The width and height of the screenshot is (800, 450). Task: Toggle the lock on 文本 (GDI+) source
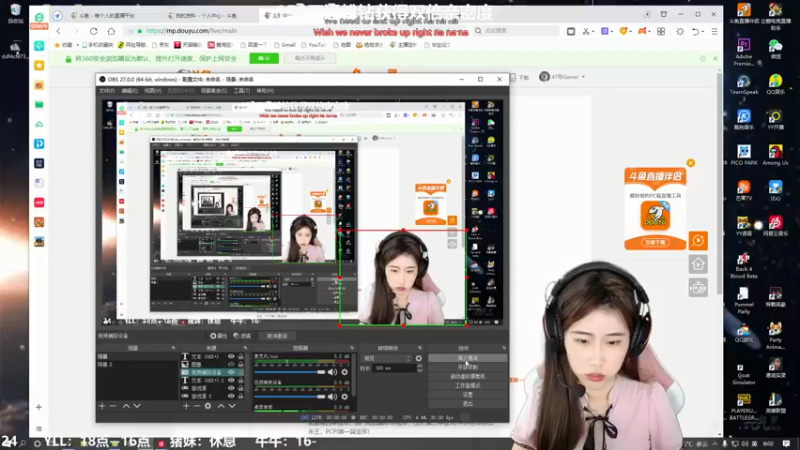[x=241, y=357]
